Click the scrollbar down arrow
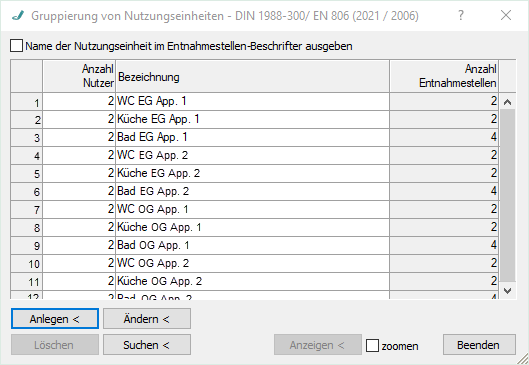The height and width of the screenshot is (365, 529). pyautogui.click(x=507, y=290)
